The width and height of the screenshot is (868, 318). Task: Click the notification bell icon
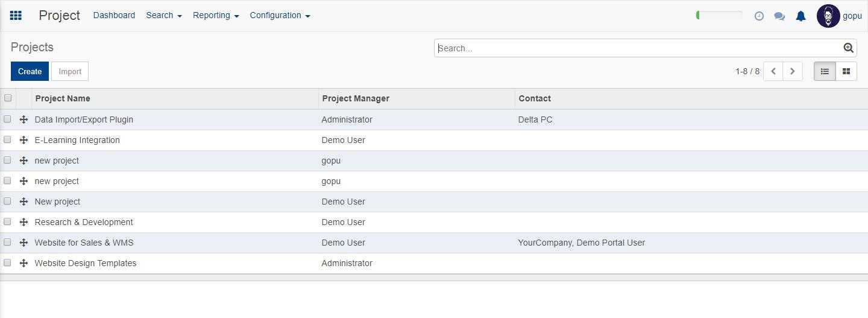tap(800, 16)
